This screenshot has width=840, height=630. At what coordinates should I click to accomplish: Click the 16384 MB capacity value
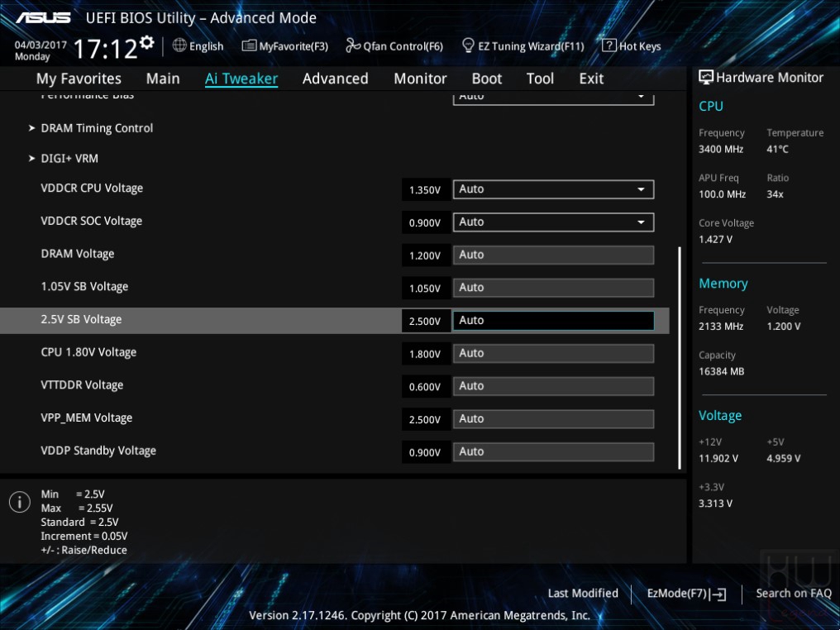[721, 372]
